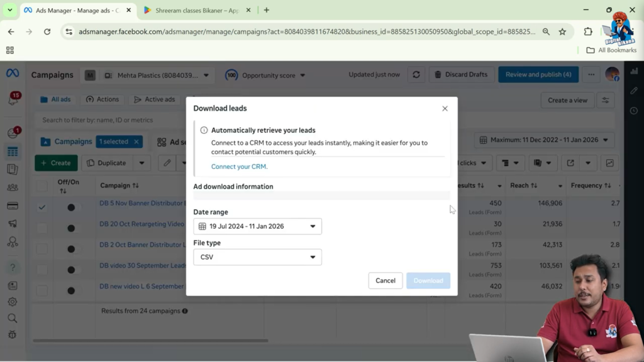Open the File type CSV dropdown
Viewport: 644px width, 362px height.
coord(257,256)
